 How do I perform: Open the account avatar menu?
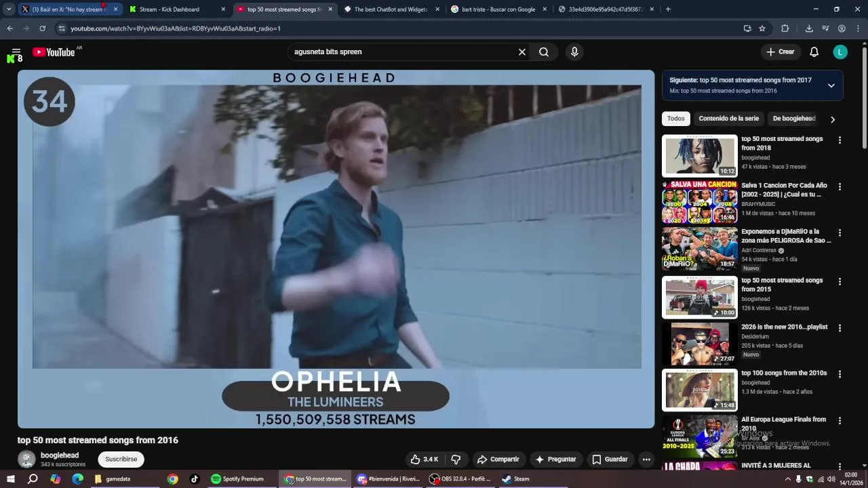tap(840, 52)
